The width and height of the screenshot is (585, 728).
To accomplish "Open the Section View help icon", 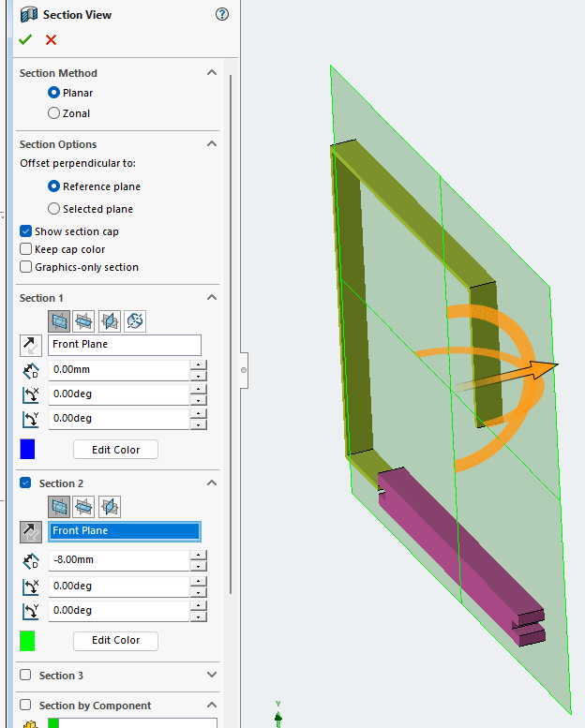I will [222, 14].
